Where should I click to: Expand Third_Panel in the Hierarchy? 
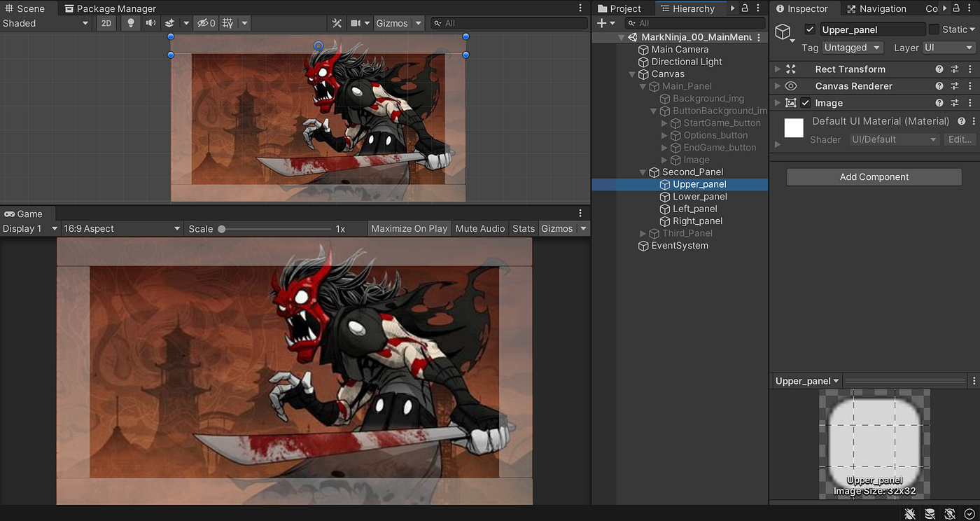(x=643, y=233)
